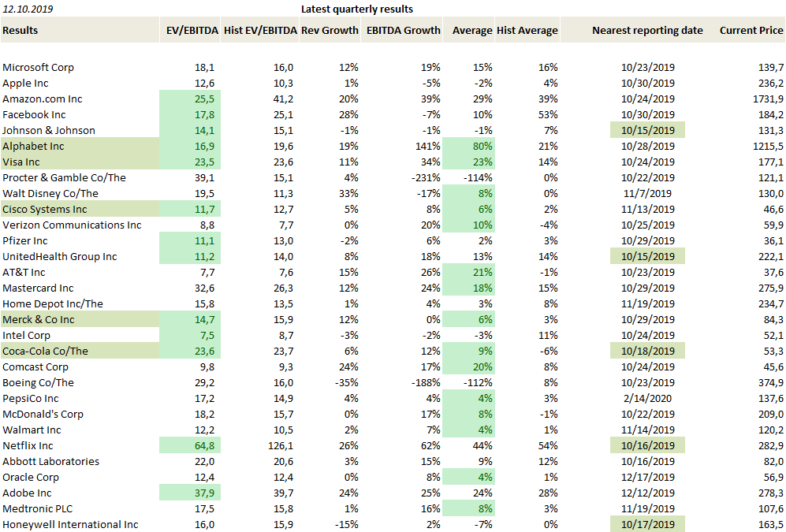Click the 'Latest quarterly results' title
Image resolution: width=786 pixels, height=532 pixels.
(357, 9)
